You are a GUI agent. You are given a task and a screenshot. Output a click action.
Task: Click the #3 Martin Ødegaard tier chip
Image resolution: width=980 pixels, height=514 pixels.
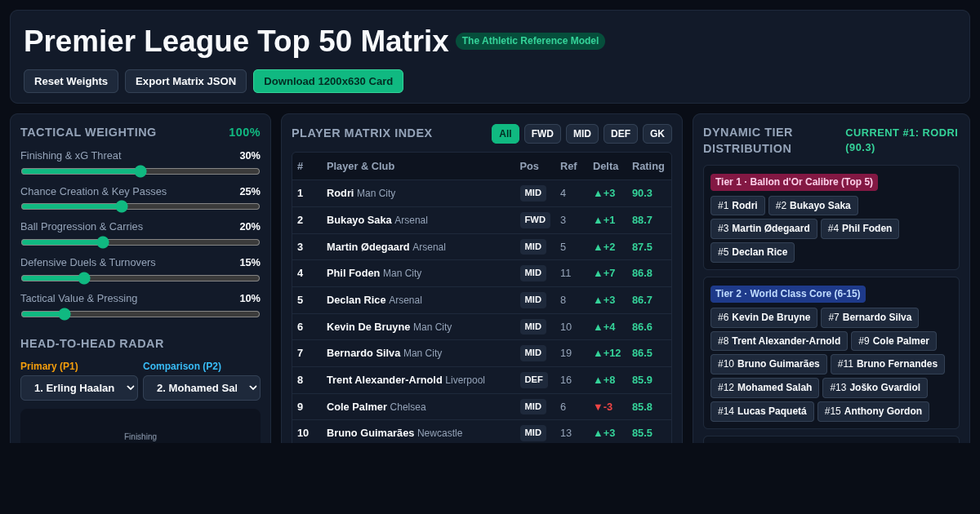point(764,228)
